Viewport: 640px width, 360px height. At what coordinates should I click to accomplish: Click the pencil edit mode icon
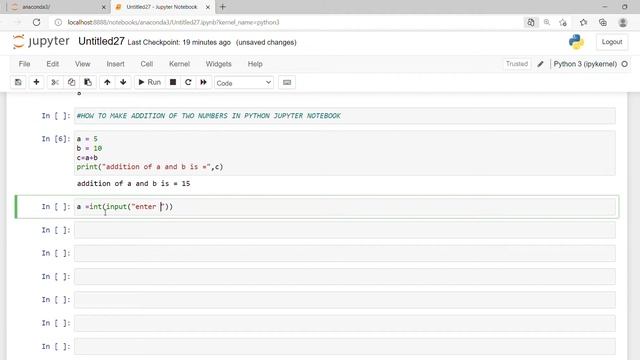tap(540, 64)
